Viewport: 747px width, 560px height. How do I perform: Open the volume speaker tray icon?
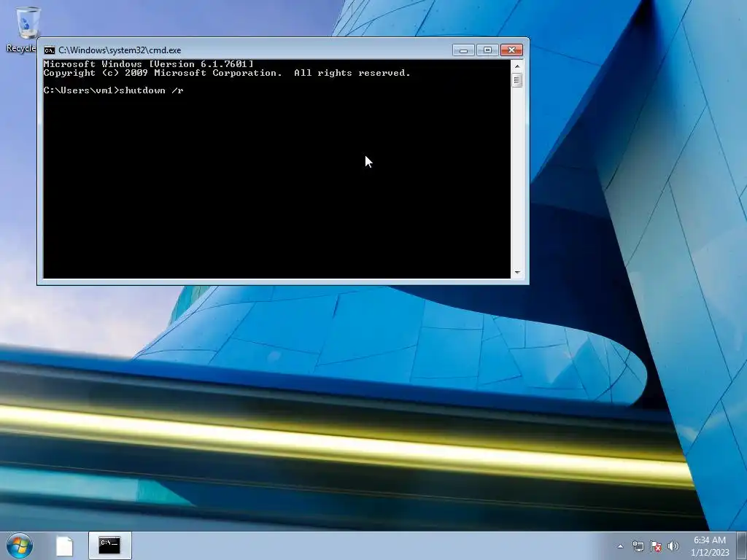coord(673,546)
